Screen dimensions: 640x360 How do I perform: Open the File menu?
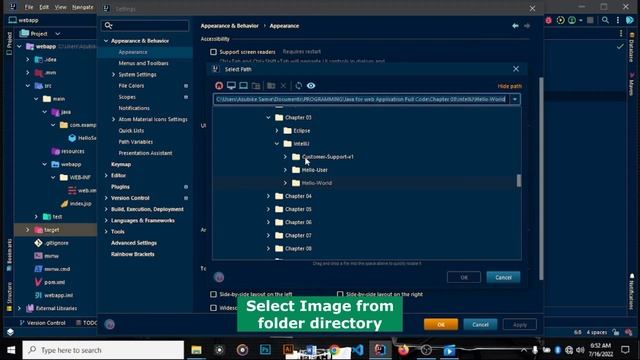29,7
